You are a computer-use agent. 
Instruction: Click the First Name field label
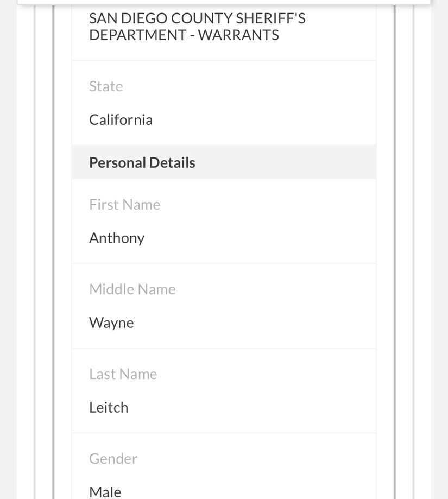tap(125, 204)
